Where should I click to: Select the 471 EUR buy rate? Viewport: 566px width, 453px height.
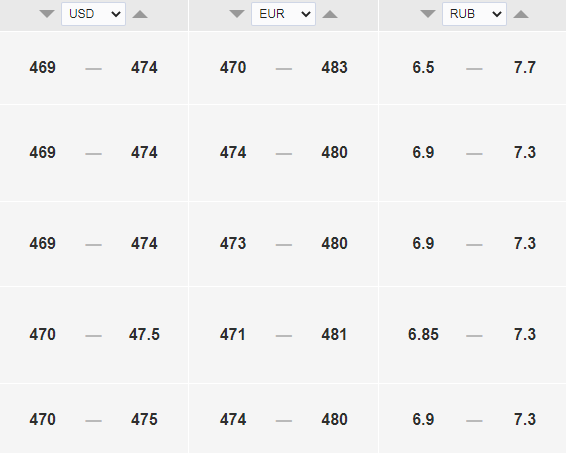click(x=233, y=335)
